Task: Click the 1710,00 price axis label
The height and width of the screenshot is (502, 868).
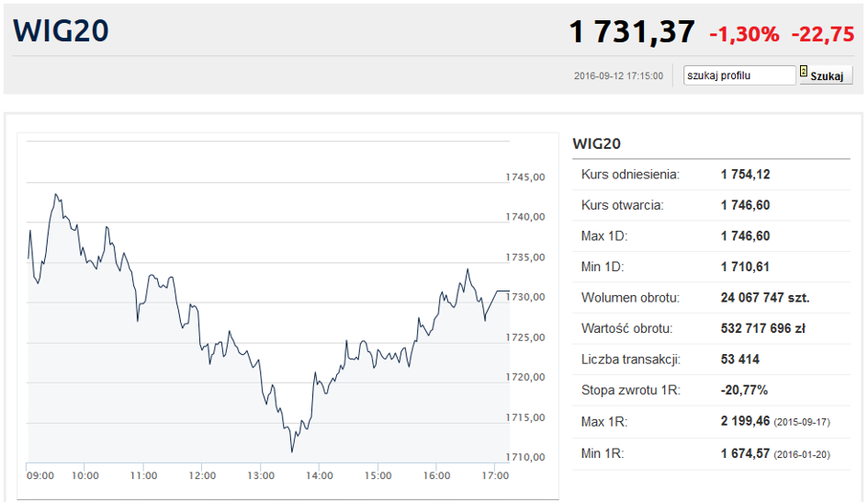Action: tap(525, 457)
